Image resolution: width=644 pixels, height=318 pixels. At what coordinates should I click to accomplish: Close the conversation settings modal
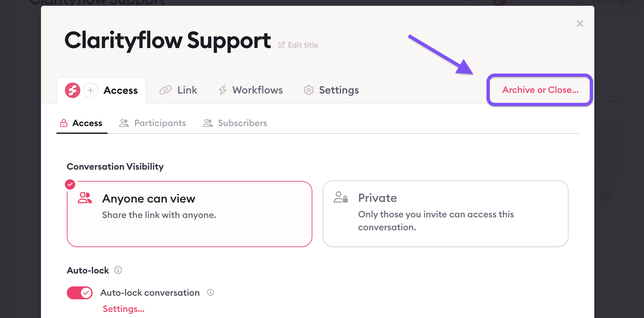pyautogui.click(x=580, y=24)
